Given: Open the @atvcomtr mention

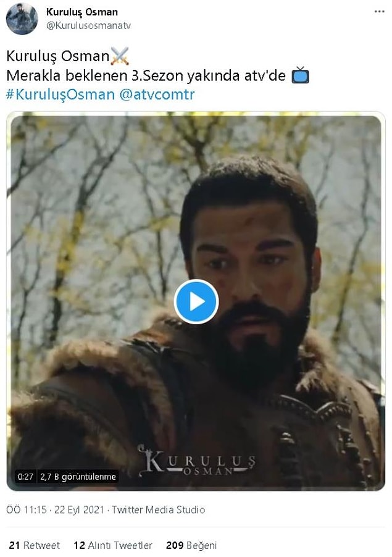Looking at the screenshot, I should 157,94.
